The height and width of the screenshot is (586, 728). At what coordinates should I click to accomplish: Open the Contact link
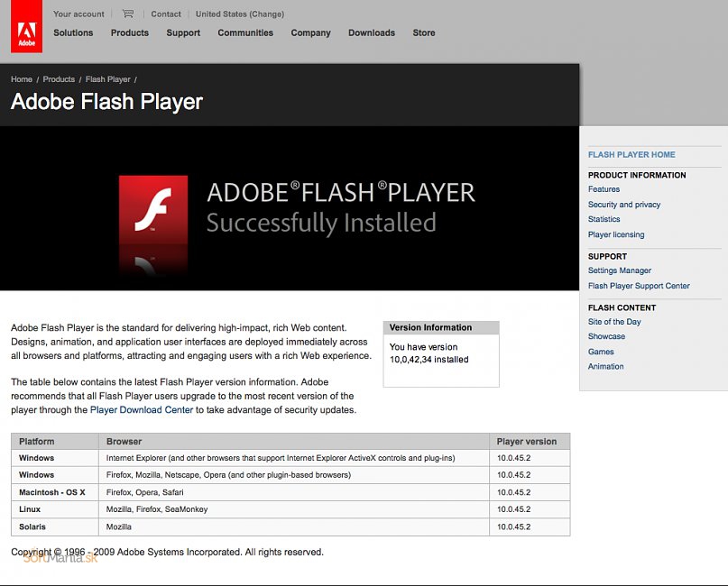pyautogui.click(x=166, y=14)
